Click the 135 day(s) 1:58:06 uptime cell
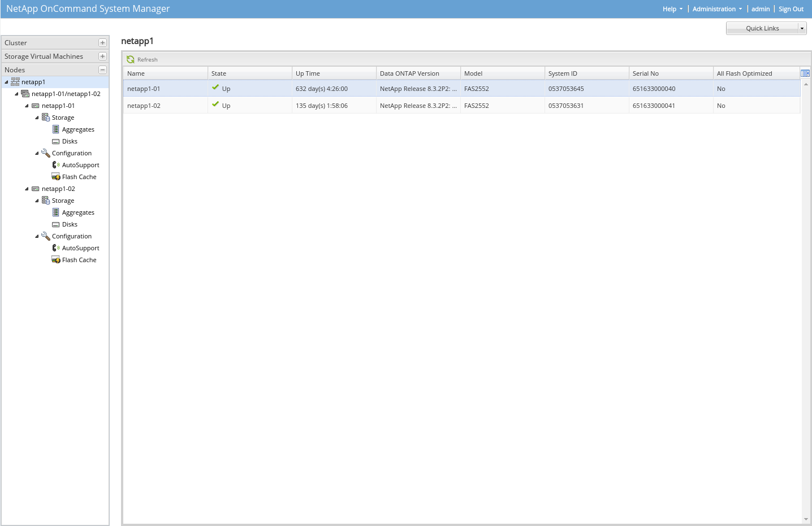Screen dimensions: 812x526 pyautogui.click(x=334, y=106)
